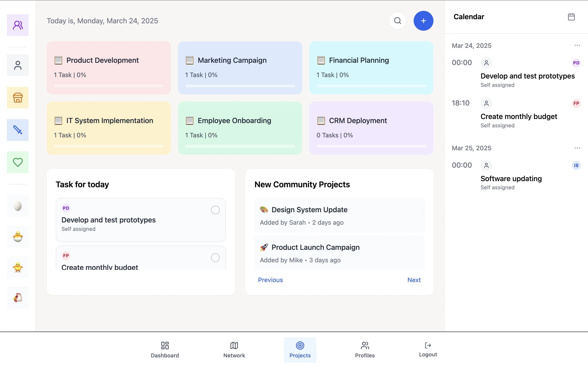Click Logout in the bottom navigation
588x368 pixels.
(x=428, y=350)
